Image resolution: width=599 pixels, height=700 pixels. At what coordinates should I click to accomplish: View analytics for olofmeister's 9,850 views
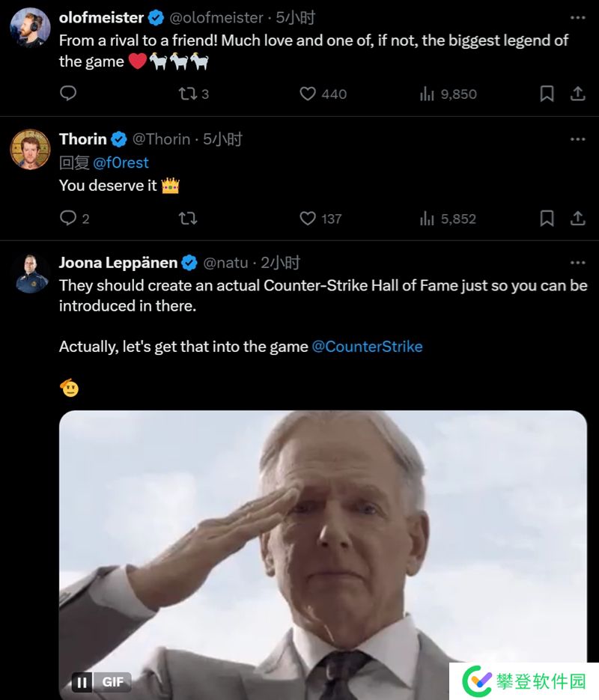point(428,94)
